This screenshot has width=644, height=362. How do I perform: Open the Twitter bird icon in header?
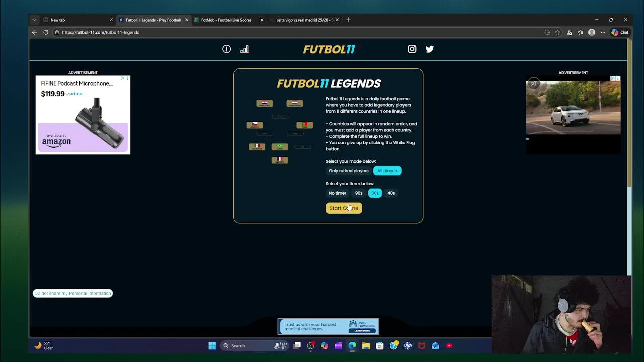tap(429, 49)
